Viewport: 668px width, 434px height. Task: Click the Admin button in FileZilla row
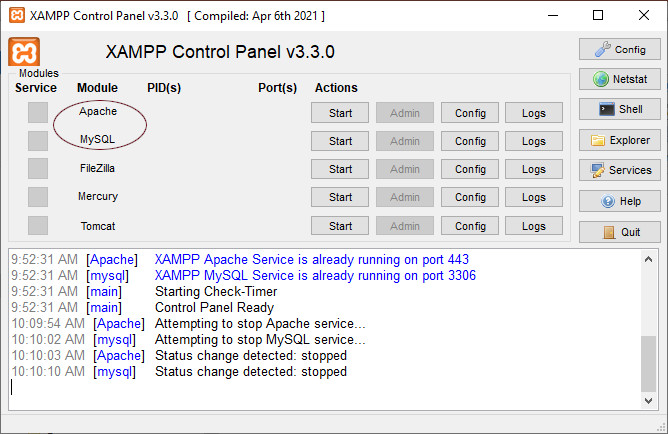click(x=405, y=169)
